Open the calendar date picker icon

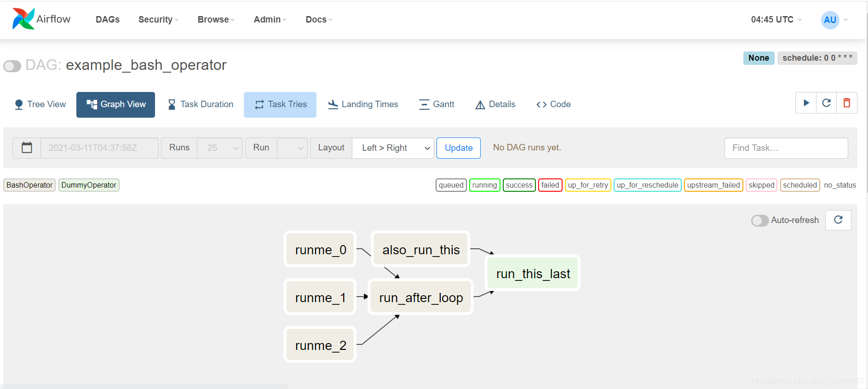pos(27,148)
